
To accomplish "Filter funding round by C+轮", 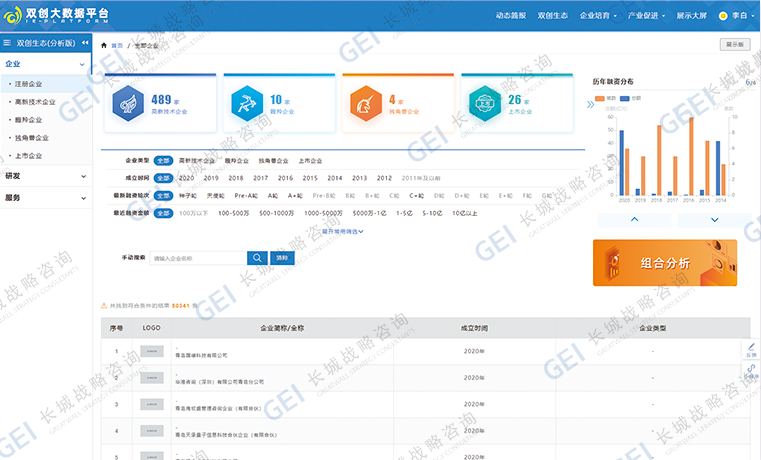I will coord(416,196).
